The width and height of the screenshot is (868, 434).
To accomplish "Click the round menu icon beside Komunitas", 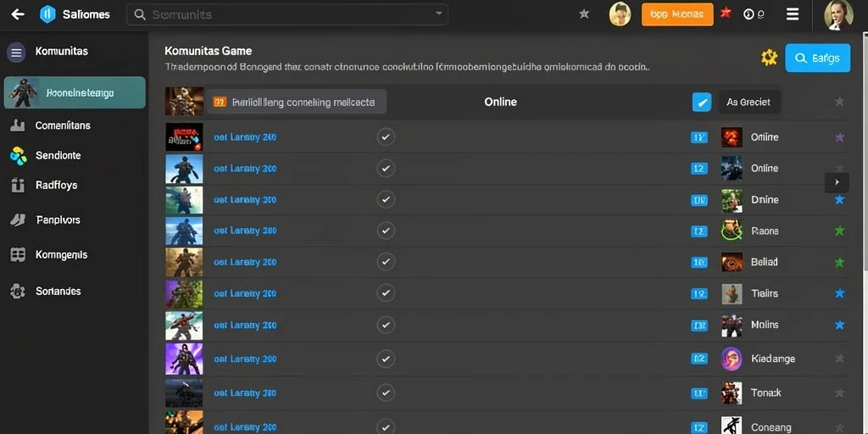I will (x=16, y=53).
